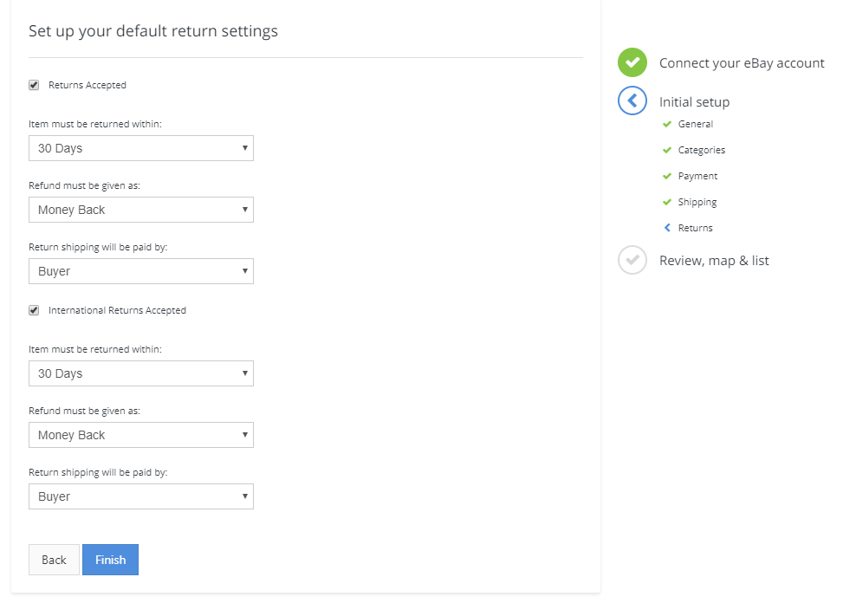Click the blue chevron icon next to Returns
This screenshot has width=856, height=616.
click(667, 228)
